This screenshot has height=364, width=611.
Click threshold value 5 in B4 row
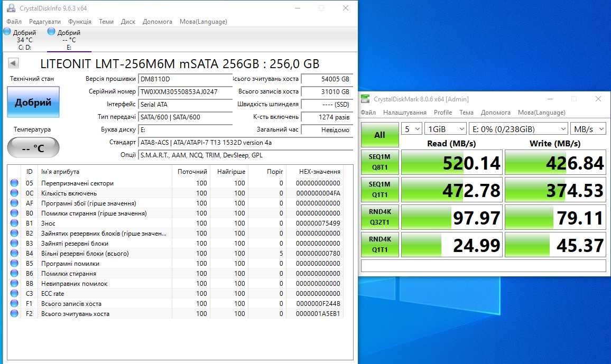[281, 254]
